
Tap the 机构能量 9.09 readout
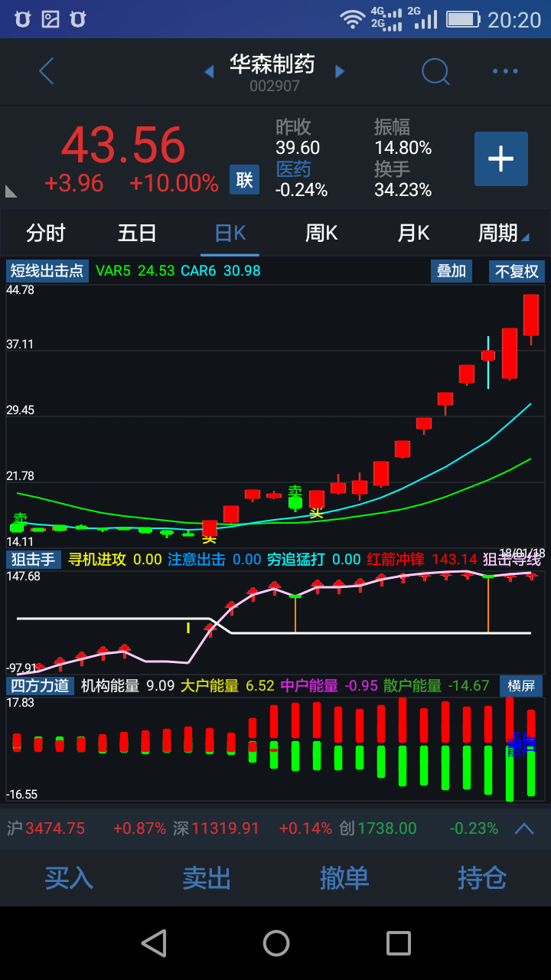pos(128,685)
